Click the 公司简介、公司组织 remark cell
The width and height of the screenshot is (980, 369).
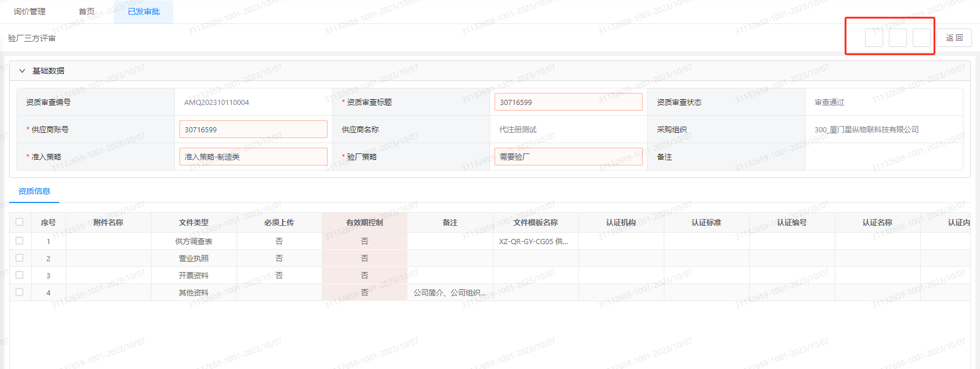click(450, 293)
